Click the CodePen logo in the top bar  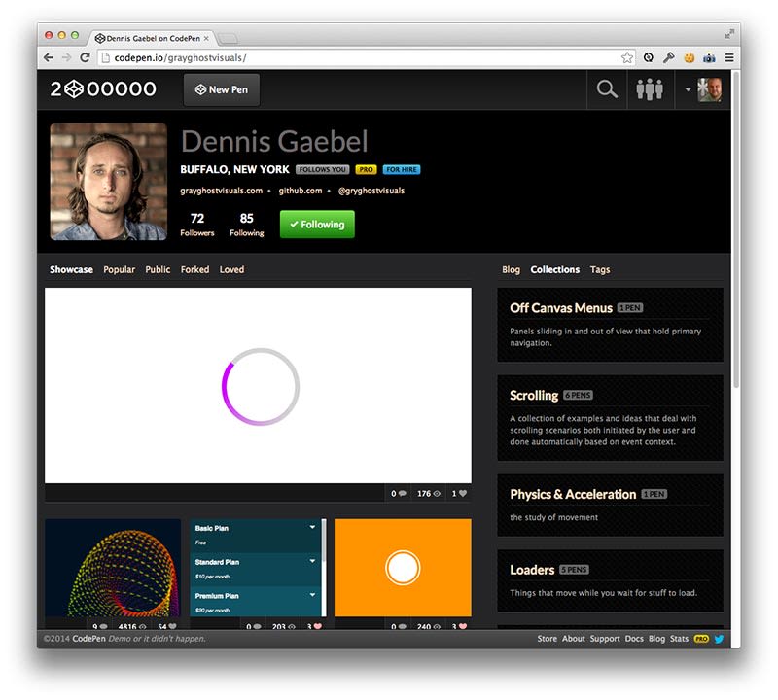click(x=75, y=88)
